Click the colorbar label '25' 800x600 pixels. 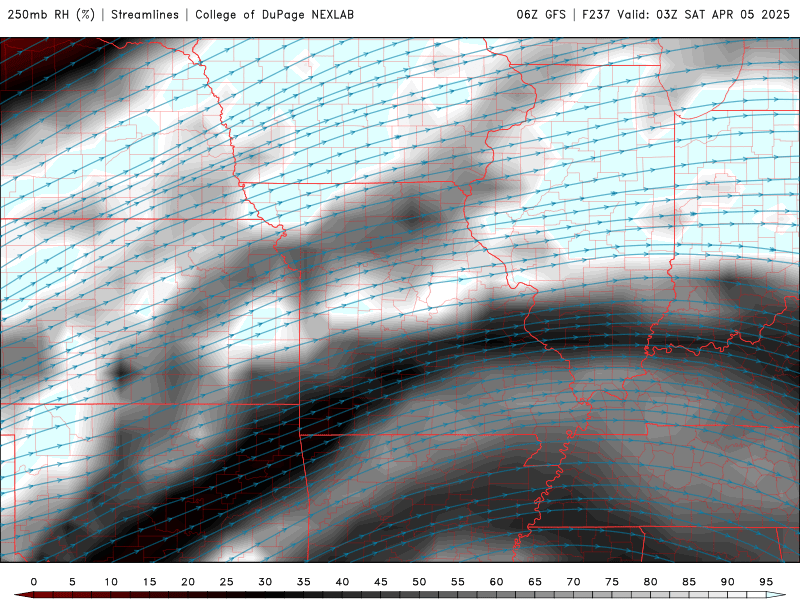click(227, 582)
